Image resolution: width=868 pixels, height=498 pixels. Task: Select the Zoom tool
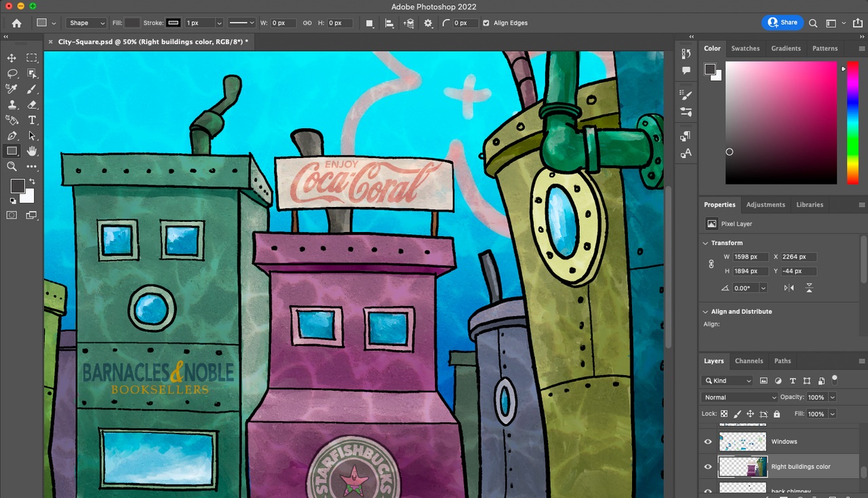(12, 166)
